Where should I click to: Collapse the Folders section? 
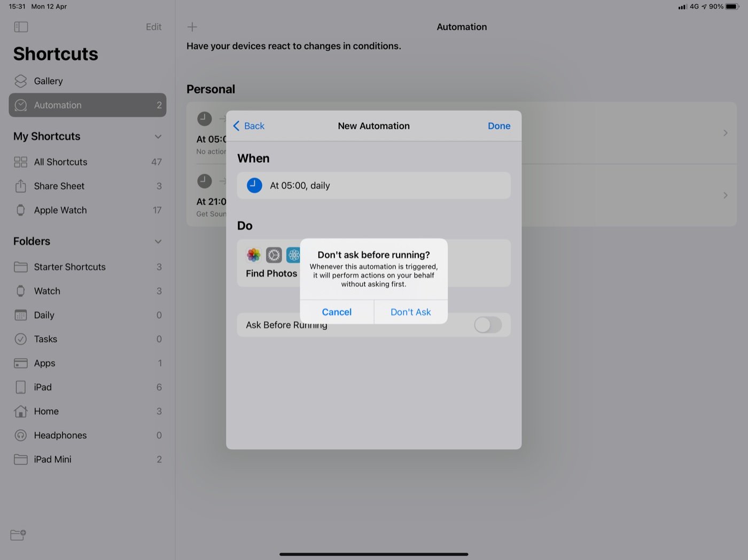pyautogui.click(x=158, y=241)
